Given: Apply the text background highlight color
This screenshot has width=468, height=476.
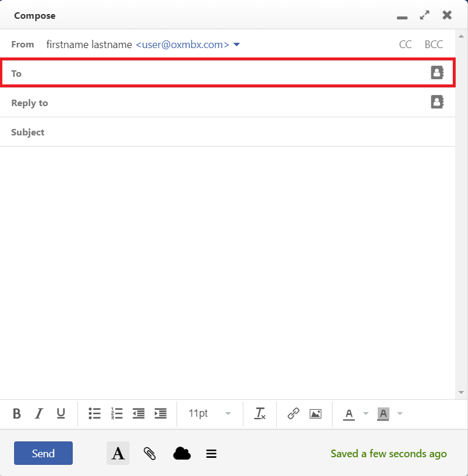Looking at the screenshot, I should click(384, 414).
